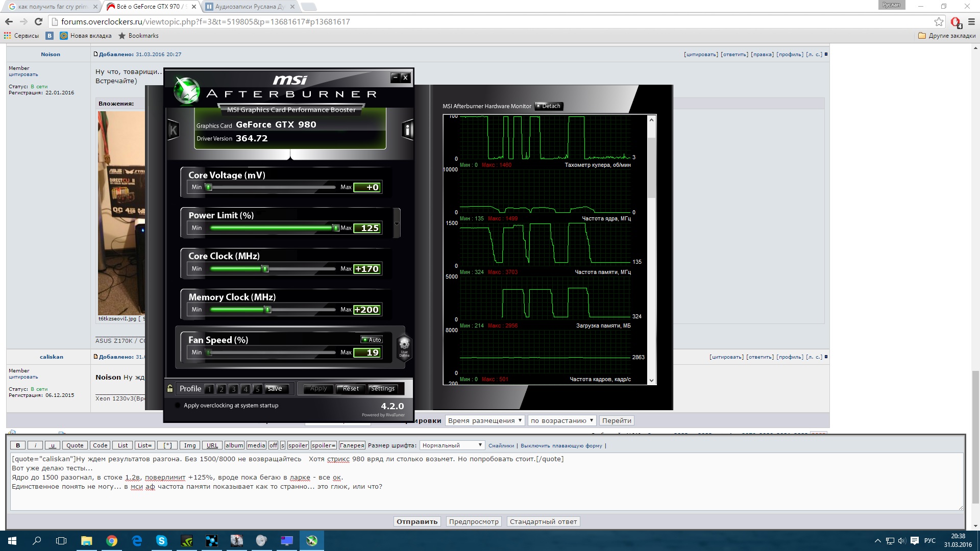This screenshot has width=980, height=551.
Task: Click the profile lock padlock icon
Action: [x=170, y=389]
